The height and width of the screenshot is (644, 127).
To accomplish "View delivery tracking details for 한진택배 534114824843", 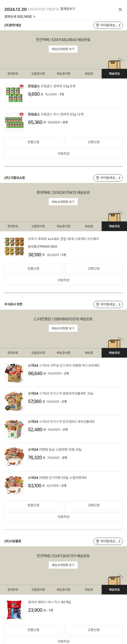I will click(63, 49).
